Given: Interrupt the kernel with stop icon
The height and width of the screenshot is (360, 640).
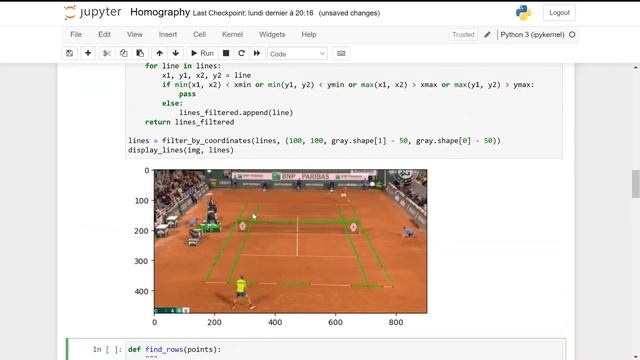Looking at the screenshot, I should tap(226, 53).
